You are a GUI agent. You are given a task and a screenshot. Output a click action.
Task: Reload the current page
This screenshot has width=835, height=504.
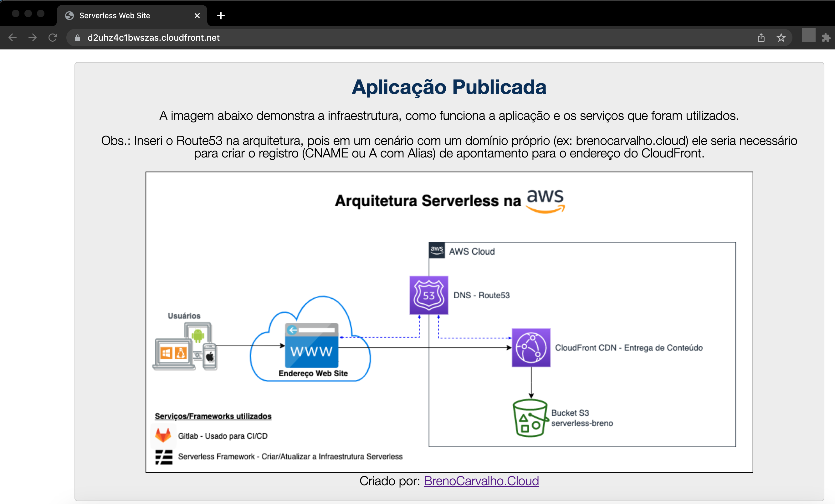[53, 38]
